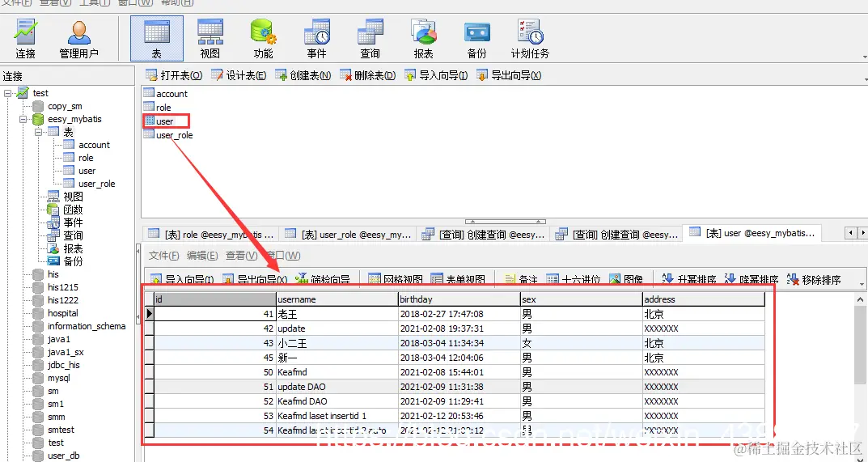
Task: Switch to 网格视图 (Grid View)
Action: click(x=396, y=279)
